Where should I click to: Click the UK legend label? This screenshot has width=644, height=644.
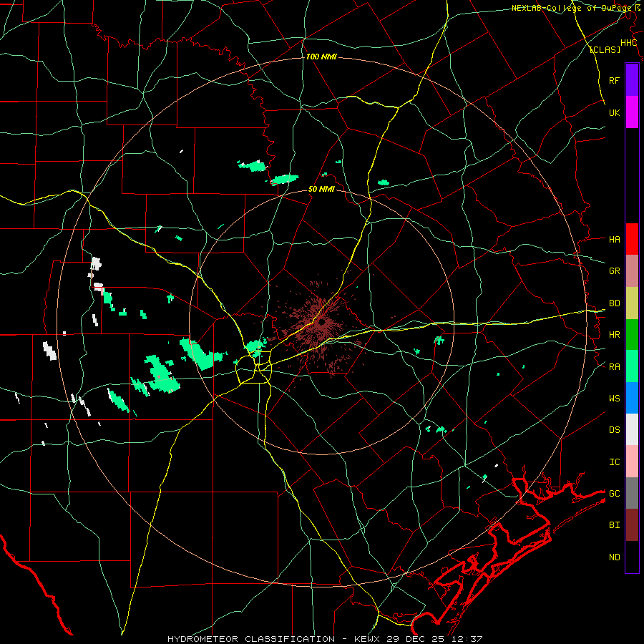614,112
